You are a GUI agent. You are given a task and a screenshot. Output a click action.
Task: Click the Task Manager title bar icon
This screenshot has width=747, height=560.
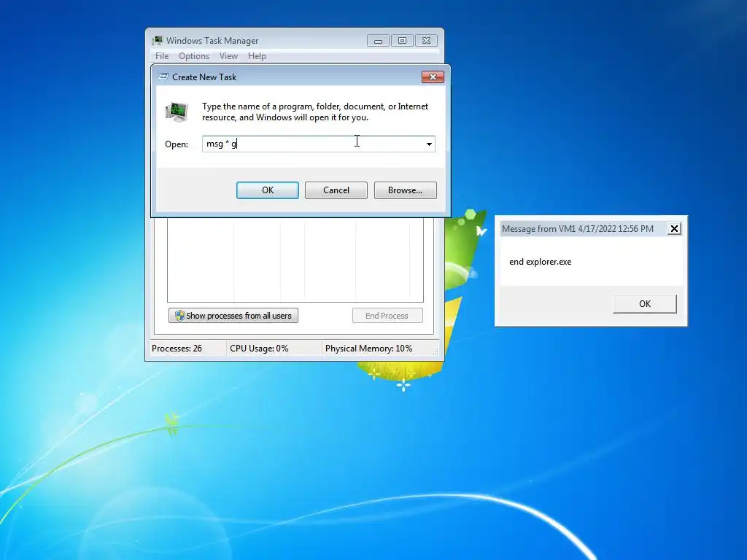click(x=158, y=41)
